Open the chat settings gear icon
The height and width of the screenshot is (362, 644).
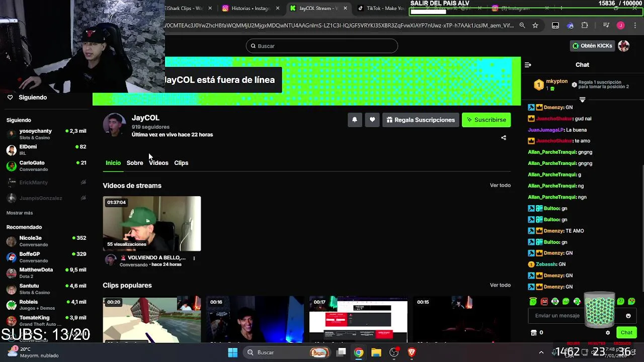pos(608,332)
